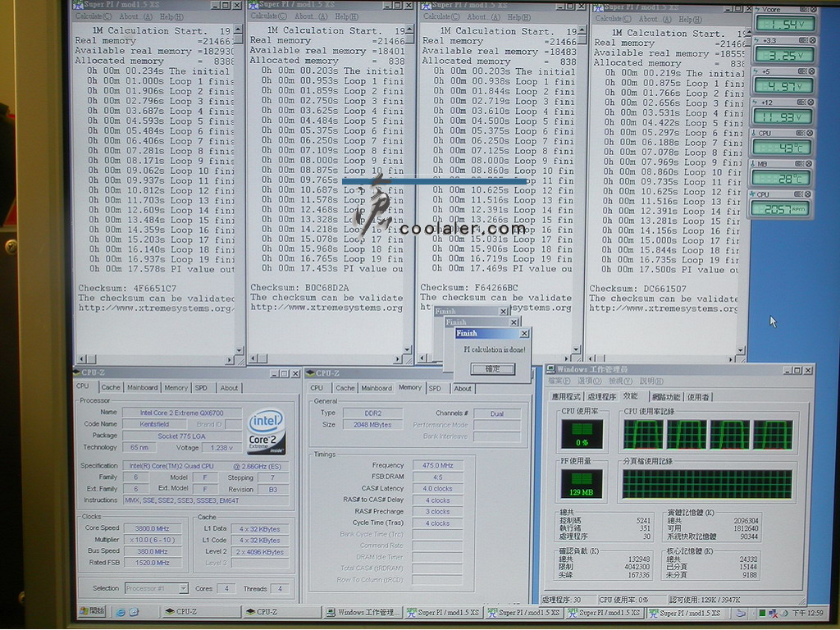
Task: Click the close icon on the +3.3 gadget
Action: tap(812, 40)
